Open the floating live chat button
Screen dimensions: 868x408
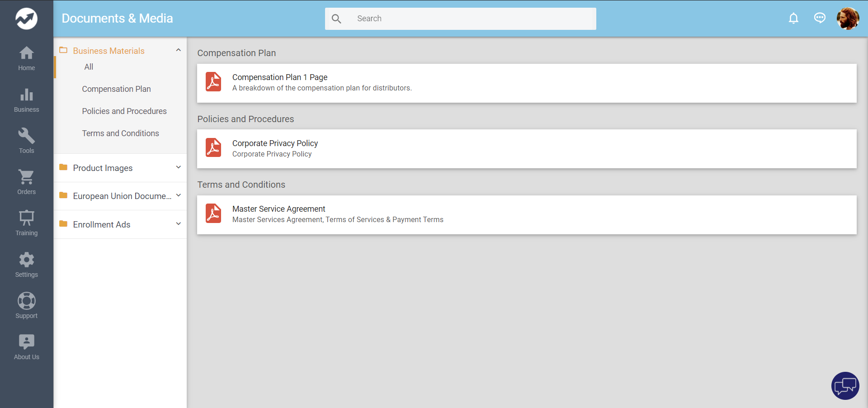point(845,386)
